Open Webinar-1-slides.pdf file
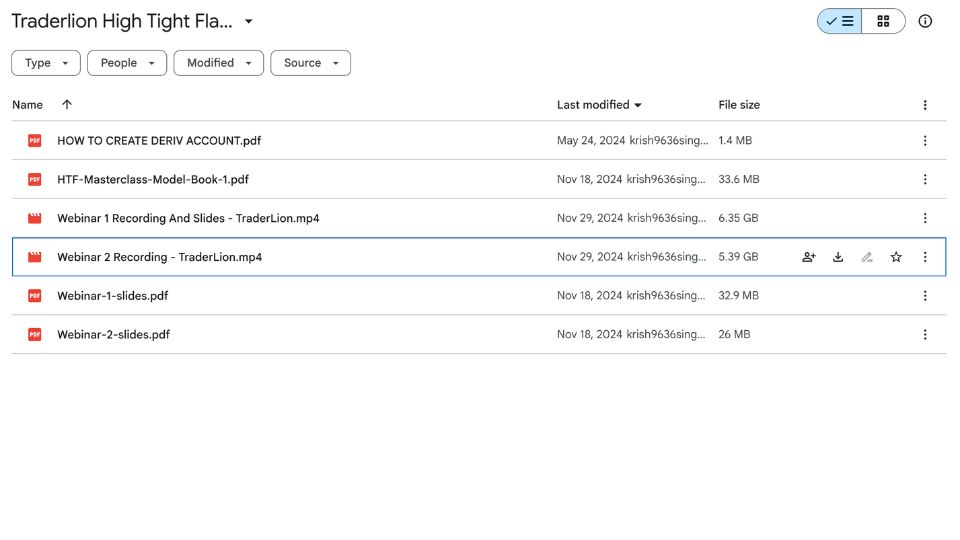 pos(112,296)
